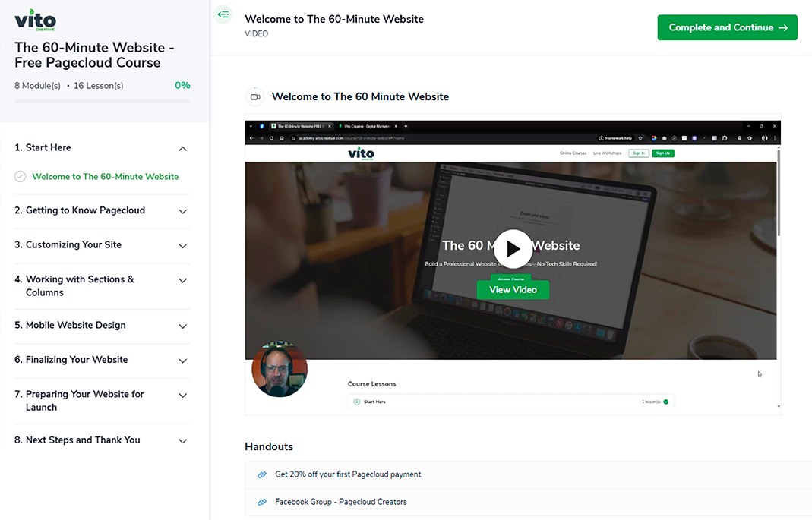Open Get 20% off Pagecloud payment link
Viewport: 812px width, 520px height.
point(349,474)
